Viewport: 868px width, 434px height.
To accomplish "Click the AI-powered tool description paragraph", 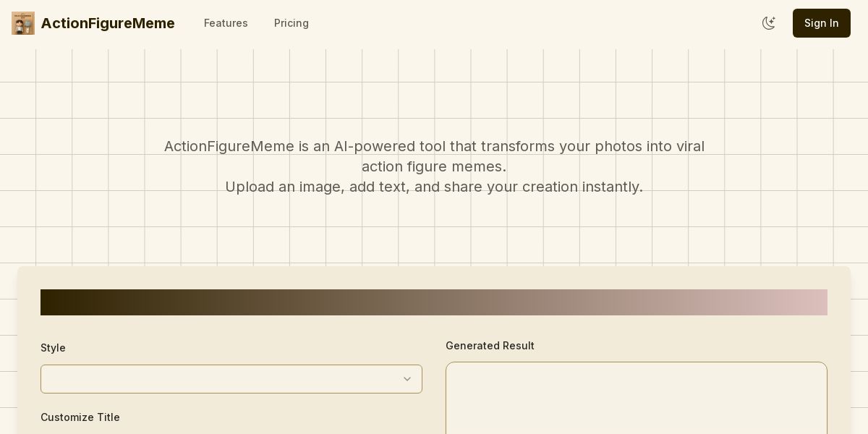I will (434, 166).
